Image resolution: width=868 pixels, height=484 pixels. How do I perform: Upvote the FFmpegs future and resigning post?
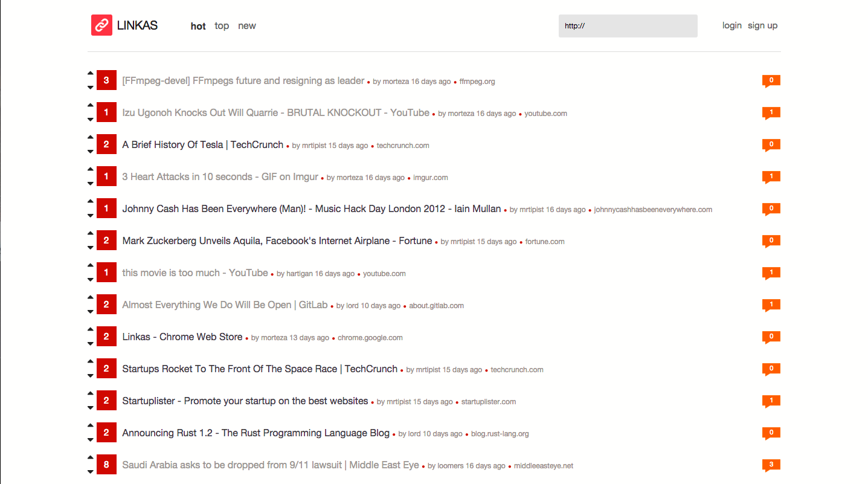[x=91, y=73]
